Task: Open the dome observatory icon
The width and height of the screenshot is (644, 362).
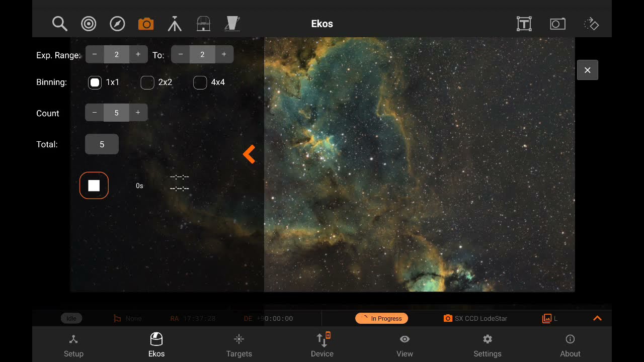Action: [203, 24]
